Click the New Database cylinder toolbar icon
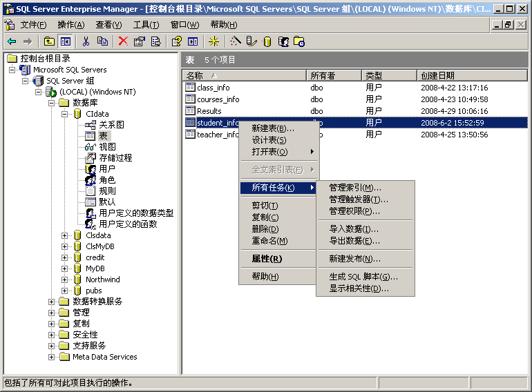Screen dimensions: 532x392 (267, 41)
